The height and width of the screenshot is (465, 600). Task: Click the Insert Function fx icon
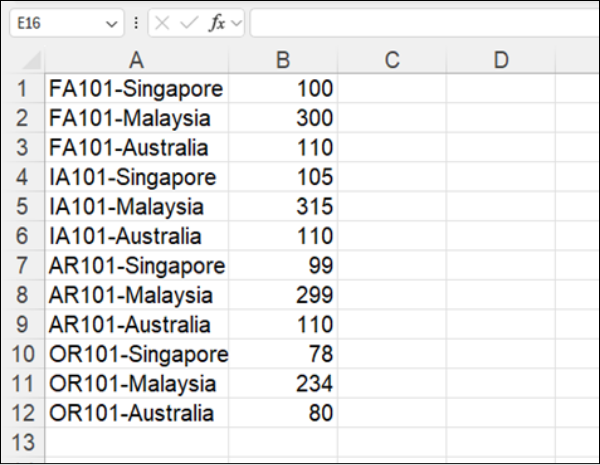click(216, 24)
